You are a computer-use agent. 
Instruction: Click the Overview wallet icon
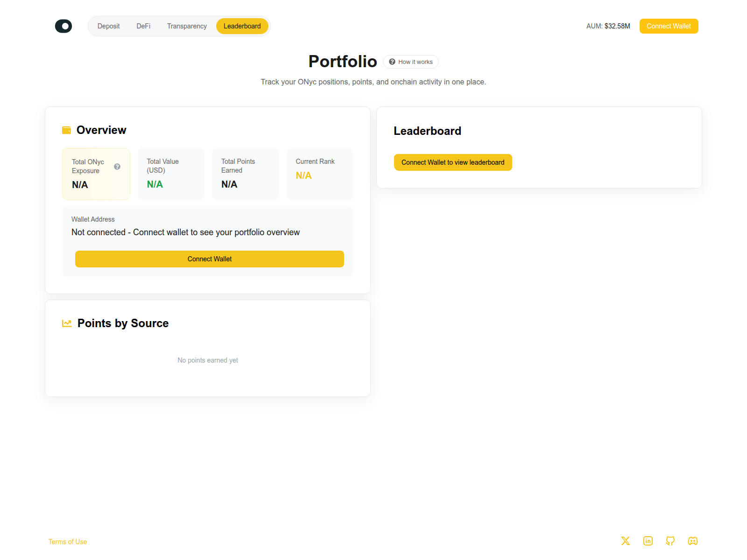[67, 130]
